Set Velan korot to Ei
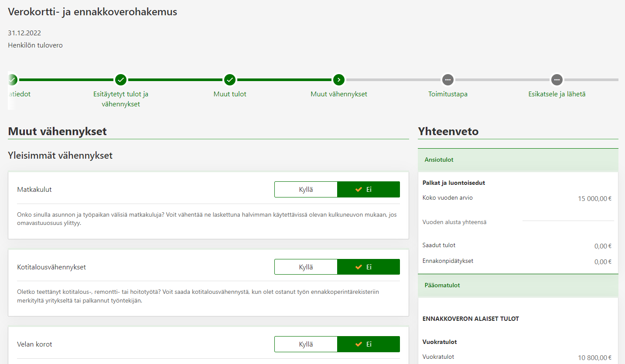 pos(369,344)
